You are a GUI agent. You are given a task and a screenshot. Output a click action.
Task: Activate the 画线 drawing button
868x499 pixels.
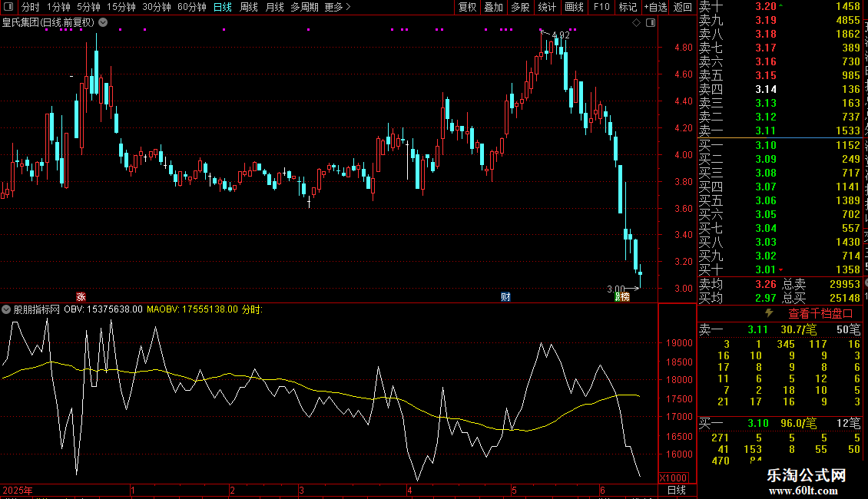pos(574,7)
